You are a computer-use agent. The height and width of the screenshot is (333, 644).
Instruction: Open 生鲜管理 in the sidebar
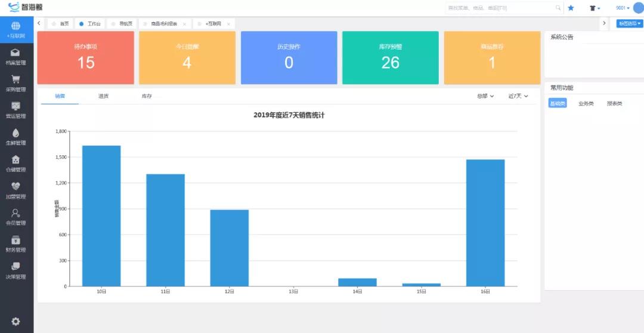[16, 137]
